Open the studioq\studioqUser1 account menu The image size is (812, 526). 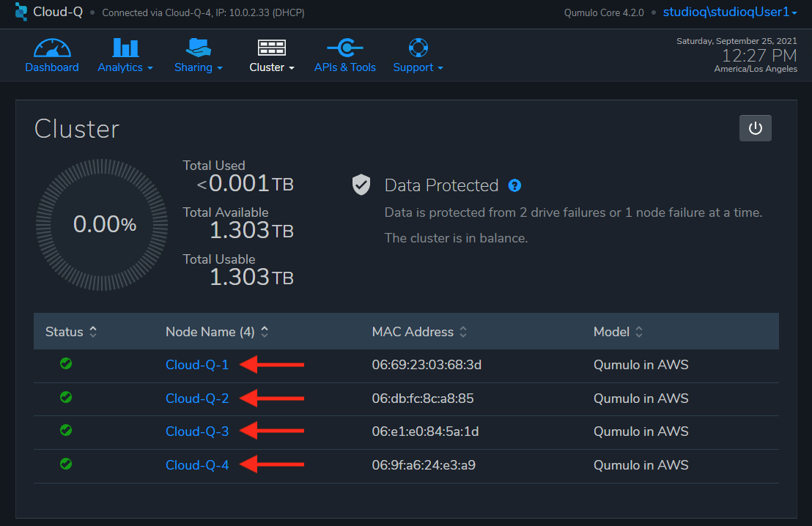(730, 12)
